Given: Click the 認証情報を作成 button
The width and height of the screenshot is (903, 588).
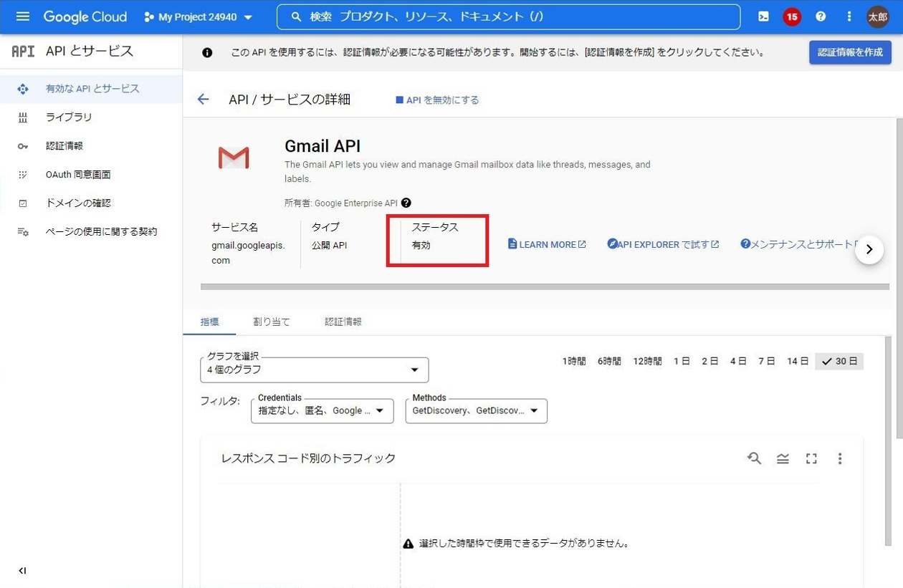Looking at the screenshot, I should pos(850,52).
